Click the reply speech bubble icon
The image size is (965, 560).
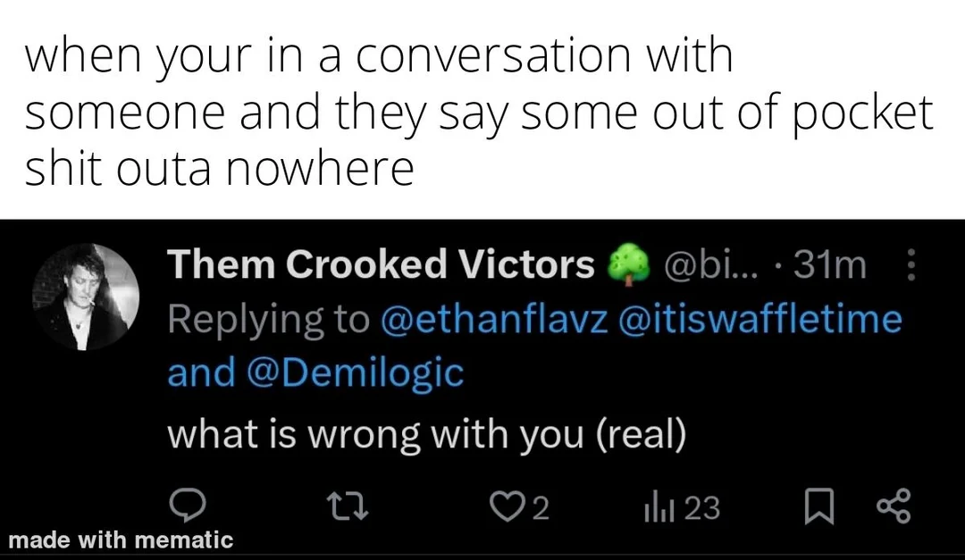189,507
